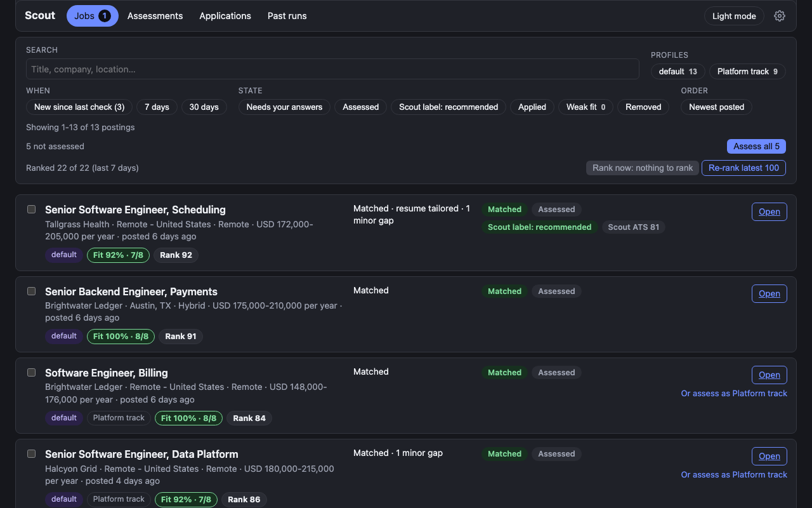The image size is (812, 508).
Task: View the Past runs tab
Action: click(287, 16)
